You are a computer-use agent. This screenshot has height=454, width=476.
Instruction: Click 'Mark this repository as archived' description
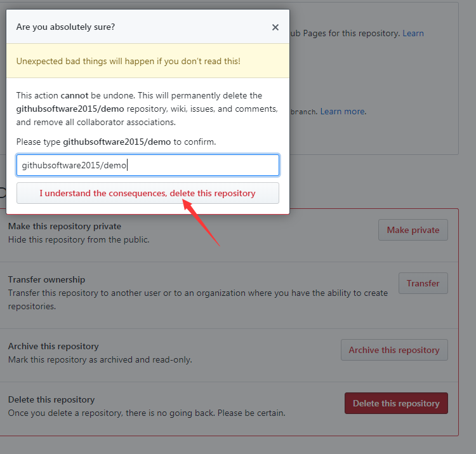100,359
